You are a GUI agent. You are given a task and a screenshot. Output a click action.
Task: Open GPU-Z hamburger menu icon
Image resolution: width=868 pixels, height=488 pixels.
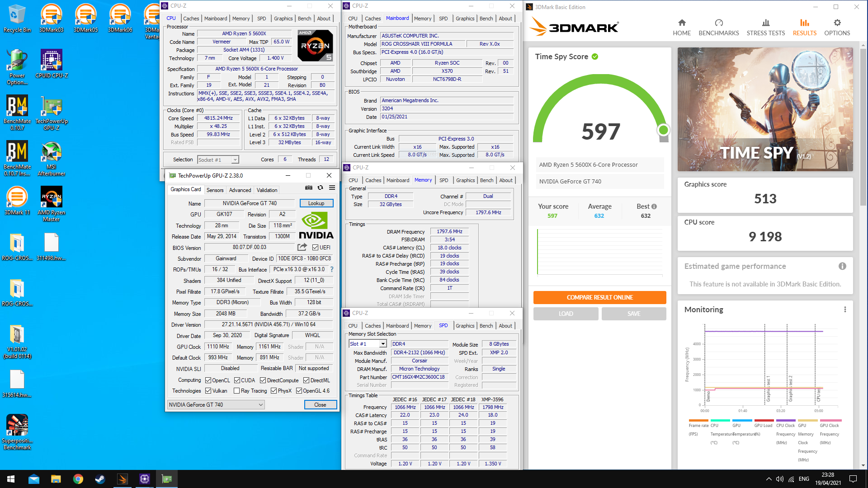(332, 188)
